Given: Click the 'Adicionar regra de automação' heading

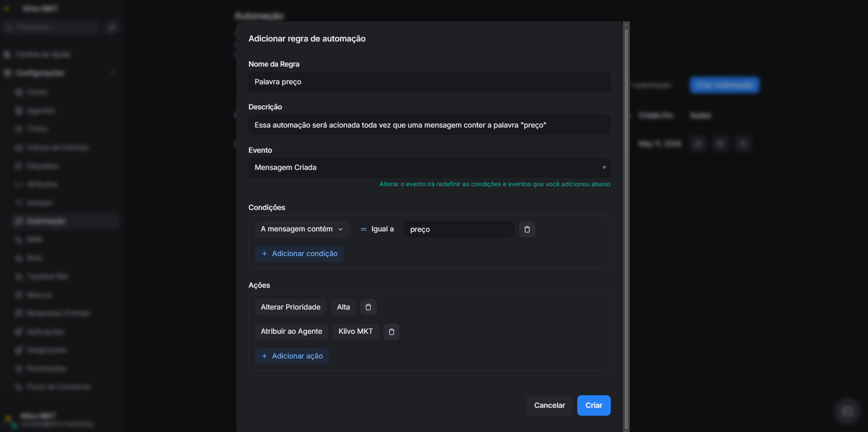Looking at the screenshot, I should [x=307, y=39].
